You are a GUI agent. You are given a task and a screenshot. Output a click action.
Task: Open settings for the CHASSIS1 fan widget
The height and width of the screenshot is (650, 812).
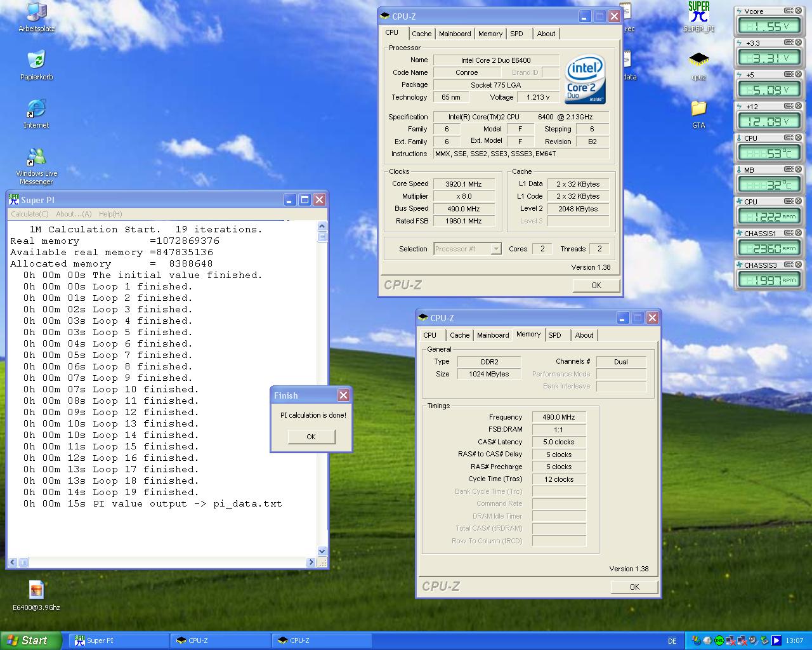coord(789,233)
